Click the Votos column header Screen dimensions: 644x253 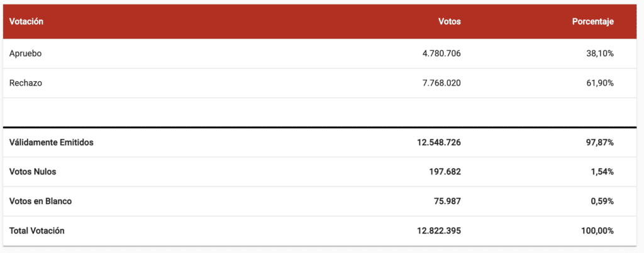click(449, 22)
